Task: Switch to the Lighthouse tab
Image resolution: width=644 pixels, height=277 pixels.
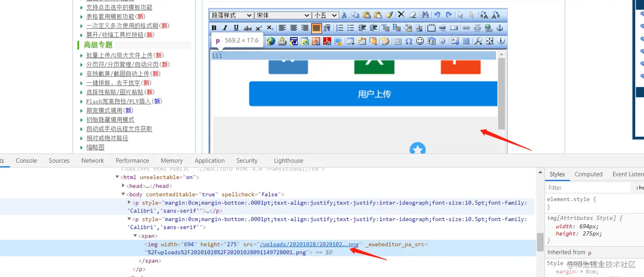Action: click(288, 161)
